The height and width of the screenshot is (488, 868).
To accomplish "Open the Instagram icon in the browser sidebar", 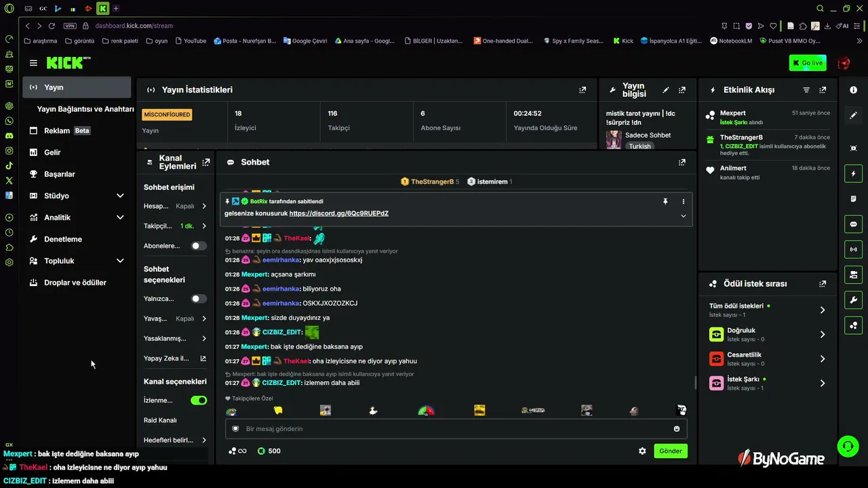I will (x=9, y=150).
